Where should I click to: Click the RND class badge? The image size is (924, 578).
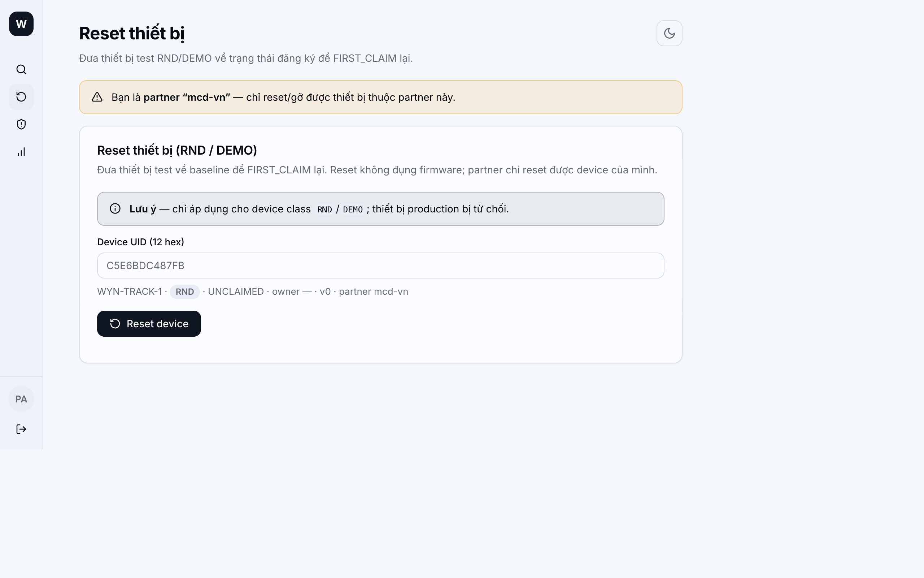(185, 292)
